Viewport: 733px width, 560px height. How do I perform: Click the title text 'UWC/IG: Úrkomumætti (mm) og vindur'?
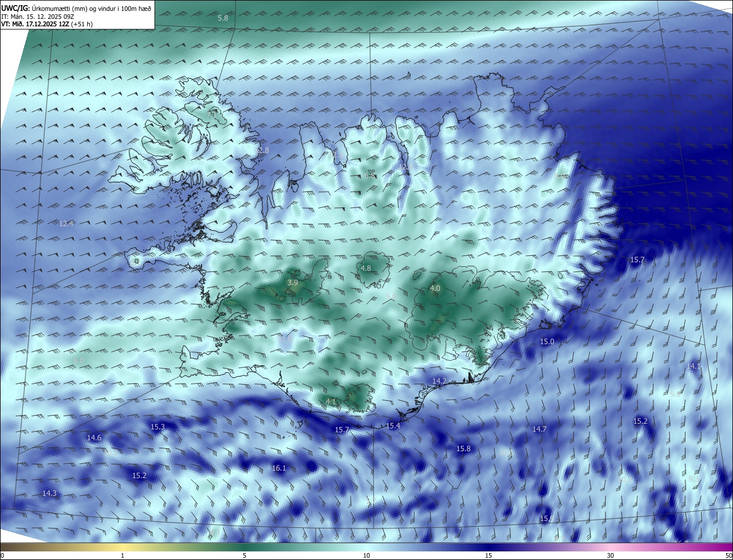[77, 8]
